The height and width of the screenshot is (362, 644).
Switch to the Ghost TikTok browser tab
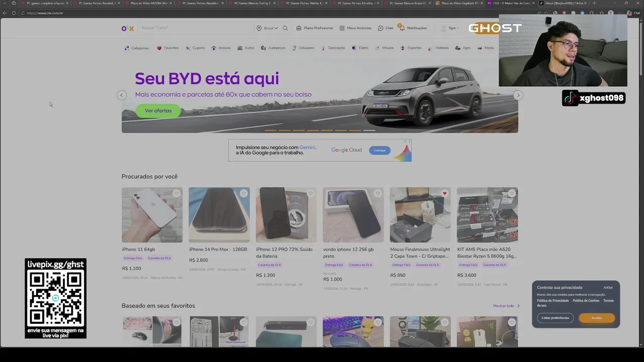562,3
